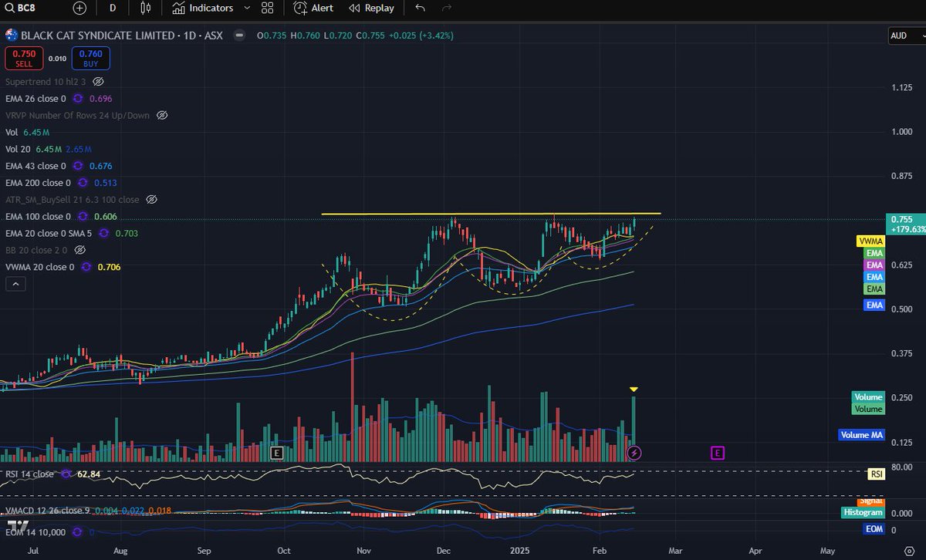Click the 0.750 SELL button
Viewport: 926px width, 560px height.
coord(23,58)
